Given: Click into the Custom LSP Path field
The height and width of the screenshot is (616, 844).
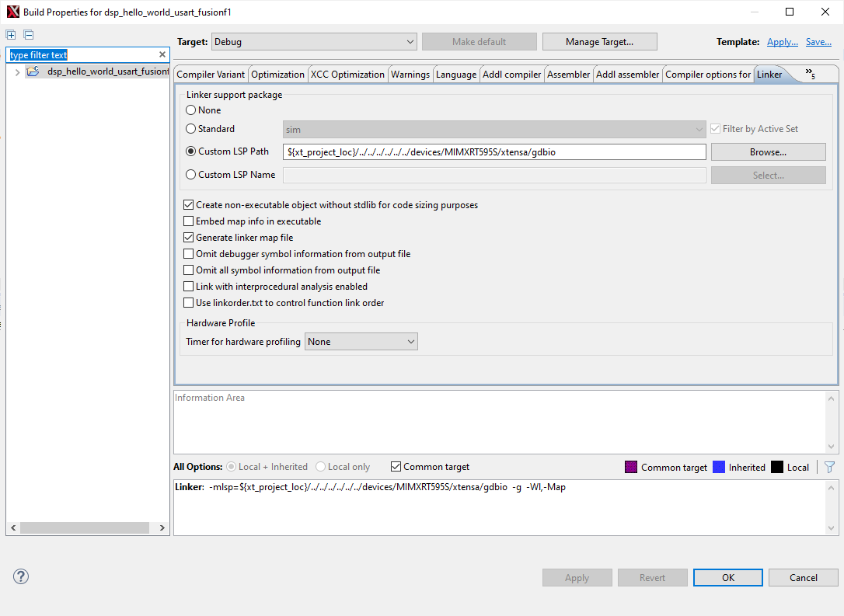Looking at the screenshot, I should point(494,152).
